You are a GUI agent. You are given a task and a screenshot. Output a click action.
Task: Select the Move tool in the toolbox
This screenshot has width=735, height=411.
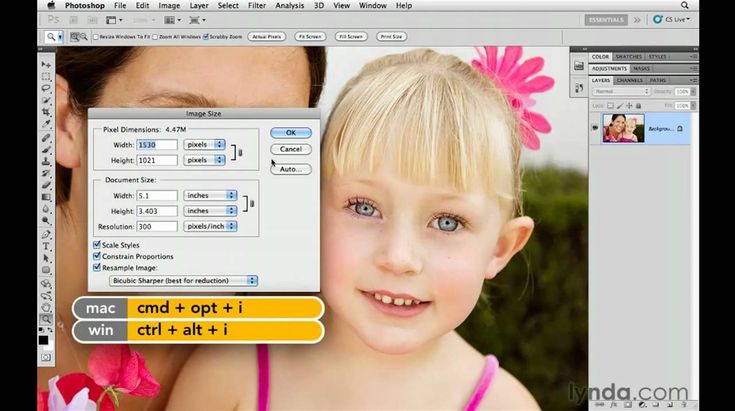46,64
